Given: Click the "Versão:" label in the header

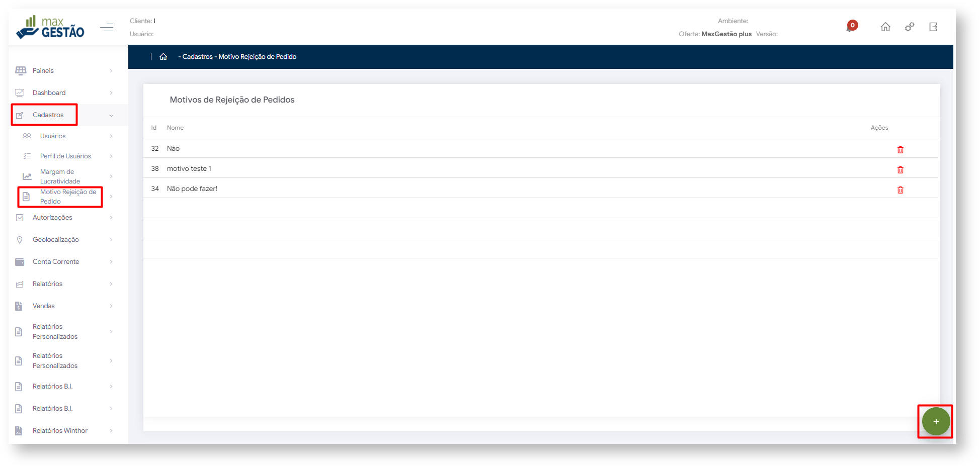Looking at the screenshot, I should [x=767, y=34].
